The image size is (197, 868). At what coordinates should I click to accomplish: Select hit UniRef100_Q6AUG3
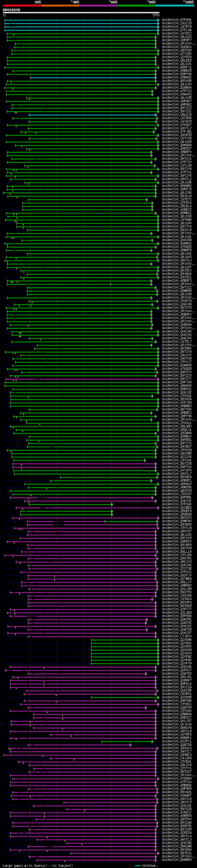(177, 484)
